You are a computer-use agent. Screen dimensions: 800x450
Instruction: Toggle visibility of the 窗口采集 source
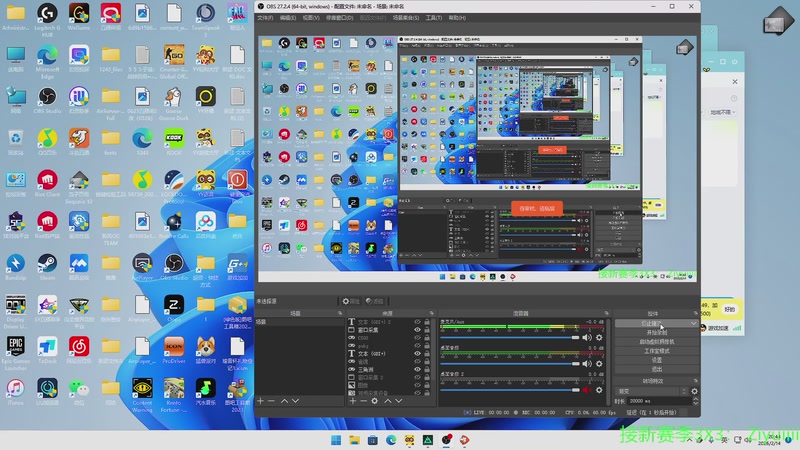click(x=417, y=330)
